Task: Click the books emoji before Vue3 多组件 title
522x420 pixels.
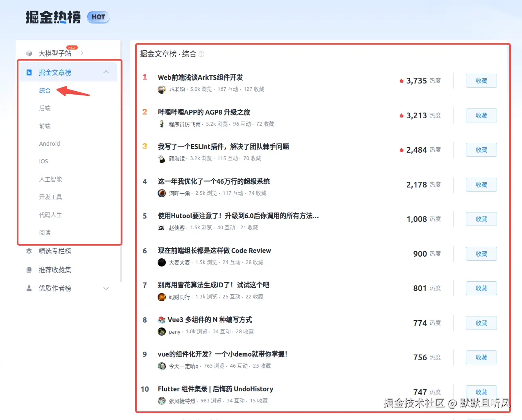Action: 162,320
